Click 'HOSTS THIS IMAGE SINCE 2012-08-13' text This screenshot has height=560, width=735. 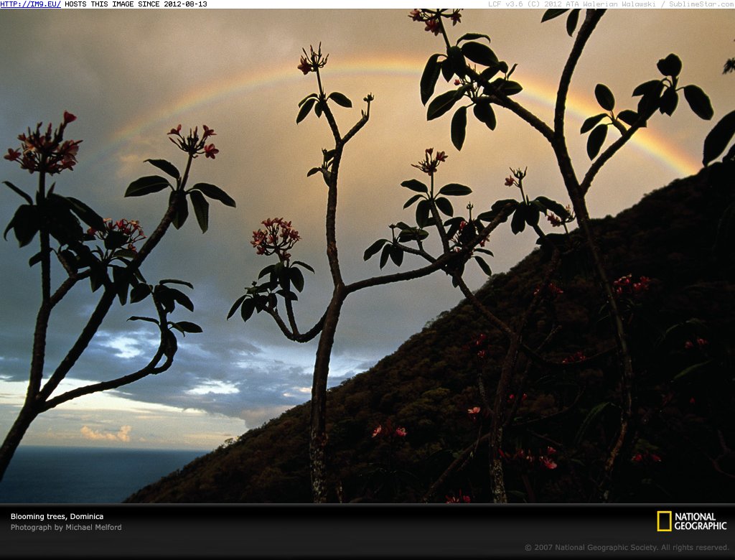136,4
